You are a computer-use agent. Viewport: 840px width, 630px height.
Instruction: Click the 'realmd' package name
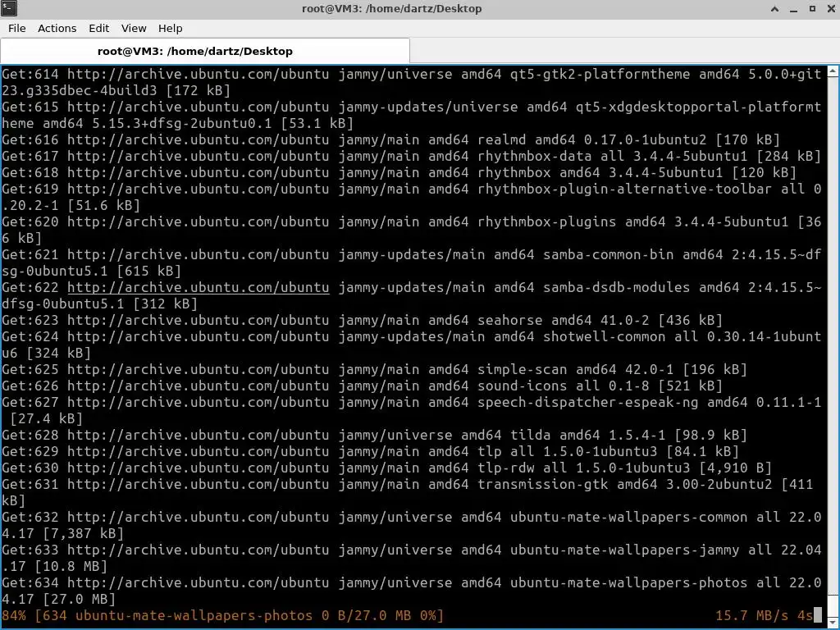pyautogui.click(x=502, y=139)
